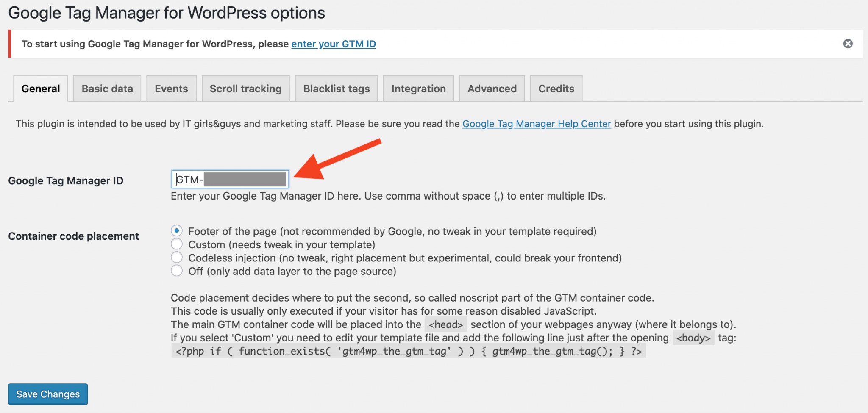Open the Google Tag Manager Help Center link
The image size is (868, 413).
coord(536,124)
